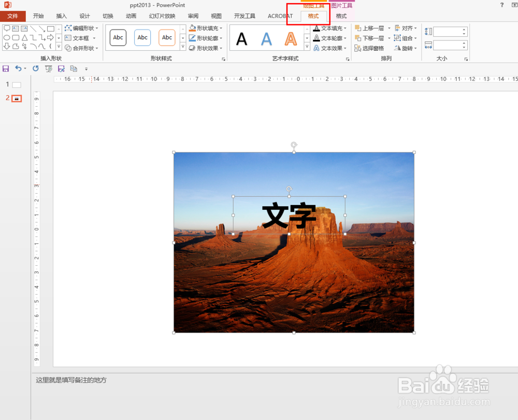518x420 pixels.
Task: Apply orange outline Abc shape style
Action: [167, 37]
